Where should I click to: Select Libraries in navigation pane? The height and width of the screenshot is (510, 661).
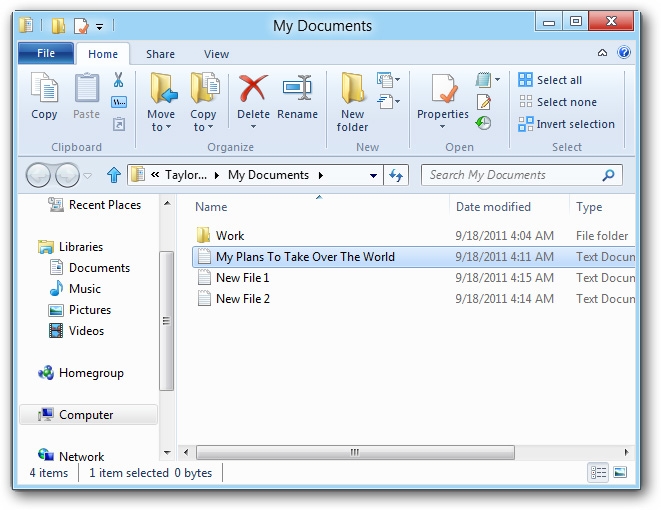pyautogui.click(x=70, y=247)
